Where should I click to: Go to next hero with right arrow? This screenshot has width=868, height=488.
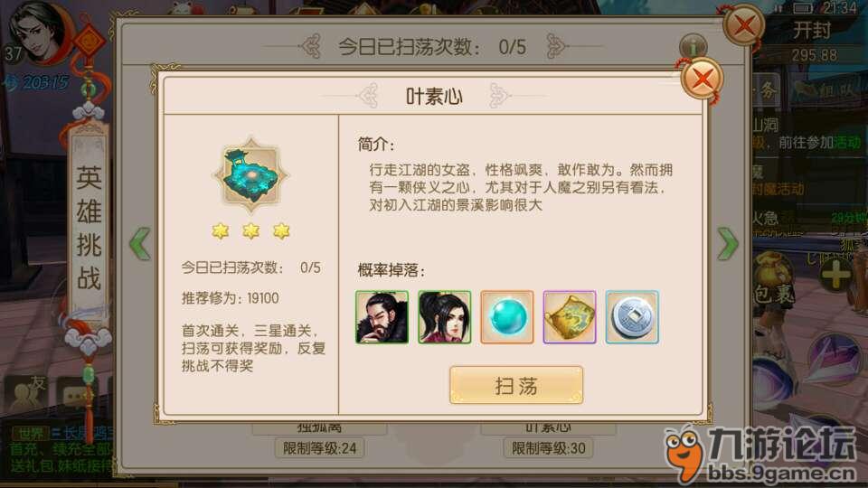727,243
